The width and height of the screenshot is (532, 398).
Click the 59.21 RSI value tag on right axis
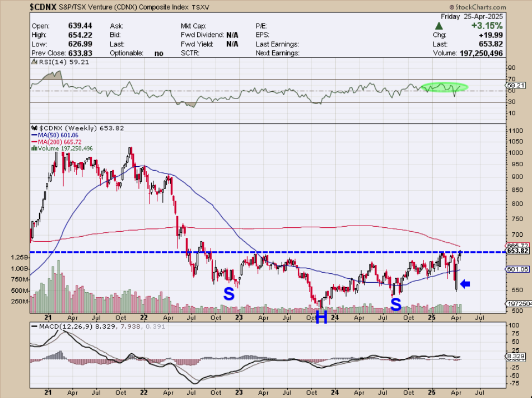pos(517,85)
